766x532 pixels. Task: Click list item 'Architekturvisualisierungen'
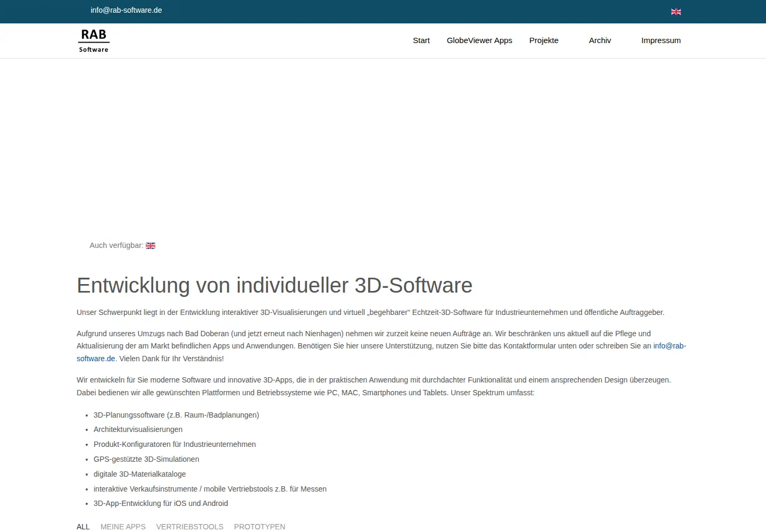(x=138, y=429)
